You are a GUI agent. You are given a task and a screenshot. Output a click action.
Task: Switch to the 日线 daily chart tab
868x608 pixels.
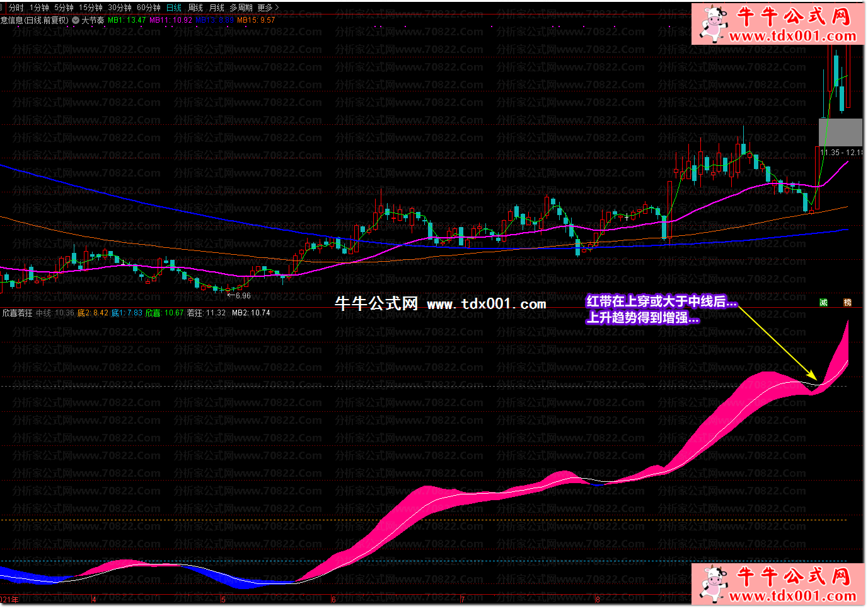tap(173, 8)
